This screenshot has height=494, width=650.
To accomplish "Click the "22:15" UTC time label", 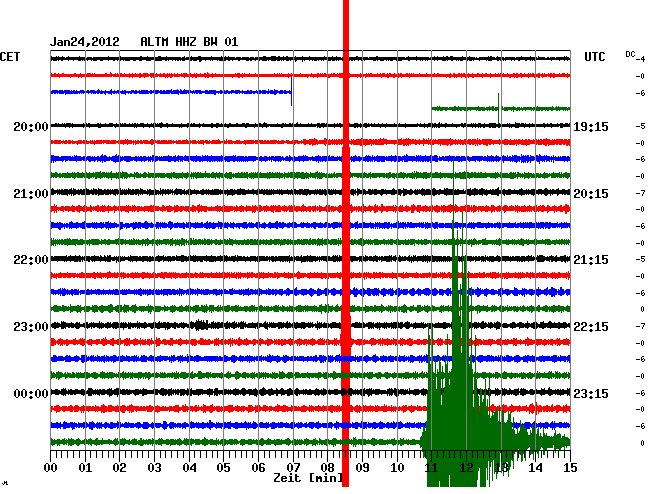I will (x=591, y=327).
